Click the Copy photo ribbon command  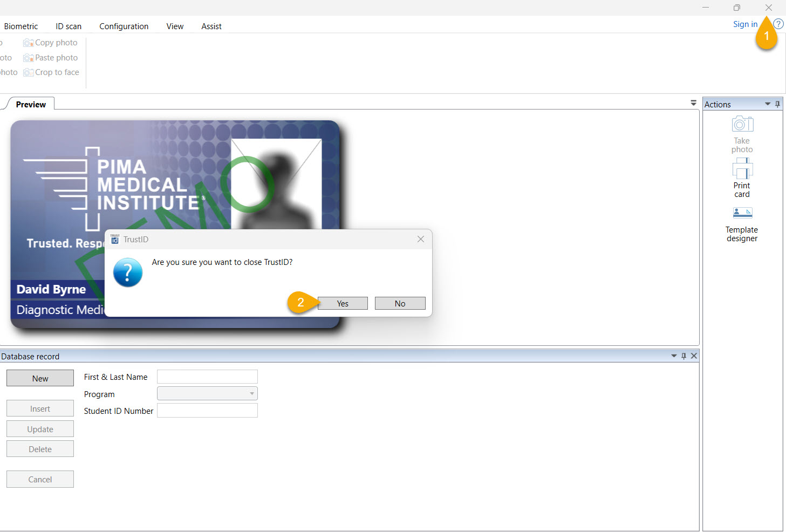(51, 43)
